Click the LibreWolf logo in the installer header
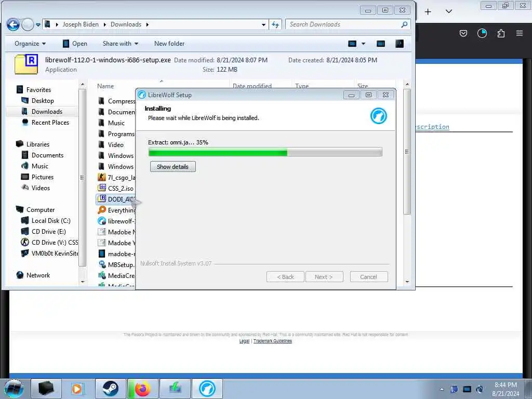The height and width of the screenshot is (399, 532). (378, 116)
